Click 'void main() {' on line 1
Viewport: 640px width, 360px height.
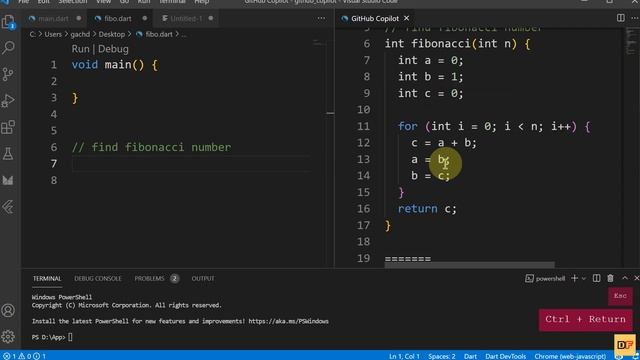pos(115,65)
